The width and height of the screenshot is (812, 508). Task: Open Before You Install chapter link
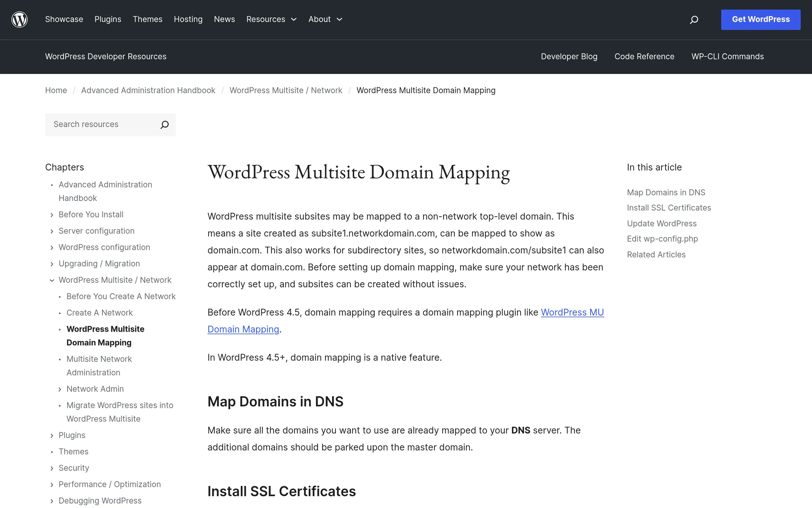tap(91, 214)
